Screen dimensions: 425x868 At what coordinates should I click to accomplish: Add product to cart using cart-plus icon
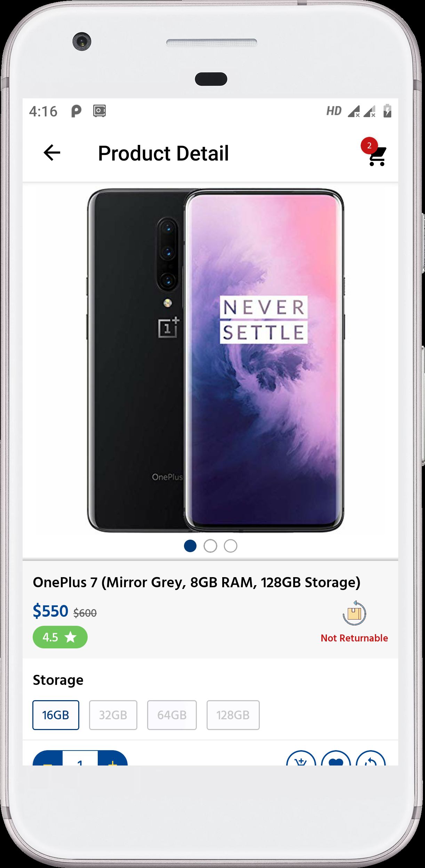301,758
